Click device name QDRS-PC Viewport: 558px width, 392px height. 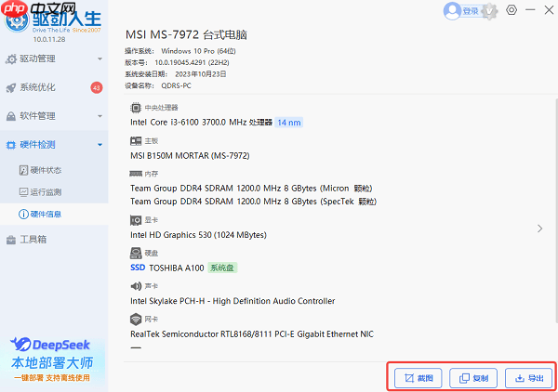pos(176,85)
